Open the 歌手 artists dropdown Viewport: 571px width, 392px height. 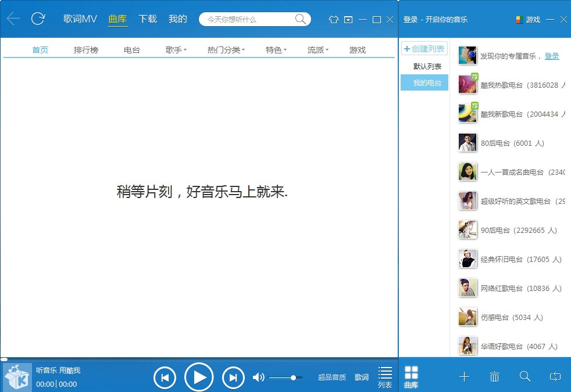coord(176,50)
